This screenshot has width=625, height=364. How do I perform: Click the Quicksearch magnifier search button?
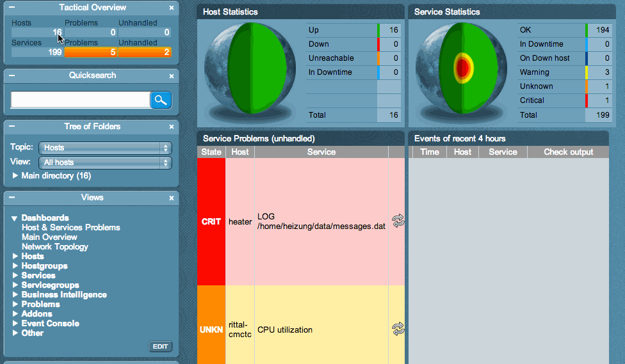pos(161,100)
